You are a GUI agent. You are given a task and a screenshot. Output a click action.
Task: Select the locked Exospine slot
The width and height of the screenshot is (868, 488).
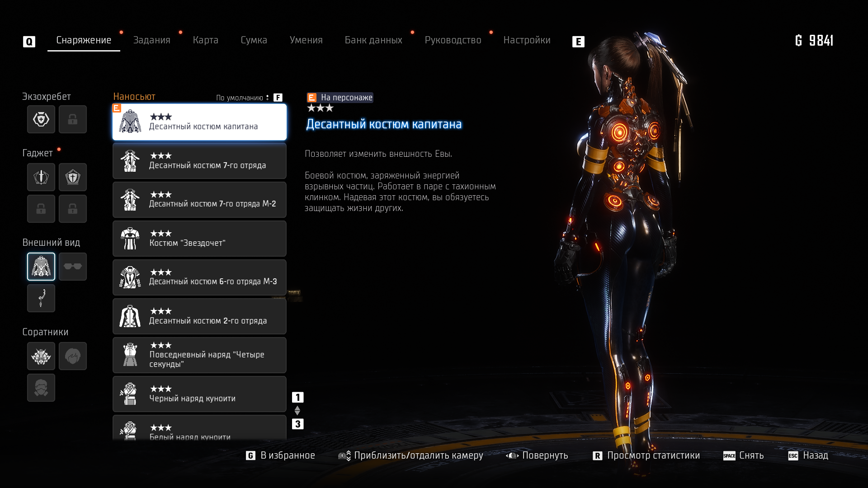point(73,119)
